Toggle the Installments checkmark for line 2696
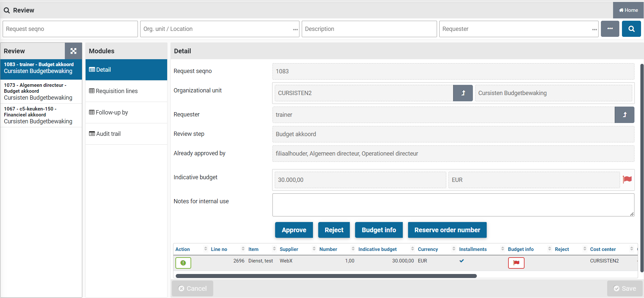This screenshot has width=644, height=298. [462, 261]
